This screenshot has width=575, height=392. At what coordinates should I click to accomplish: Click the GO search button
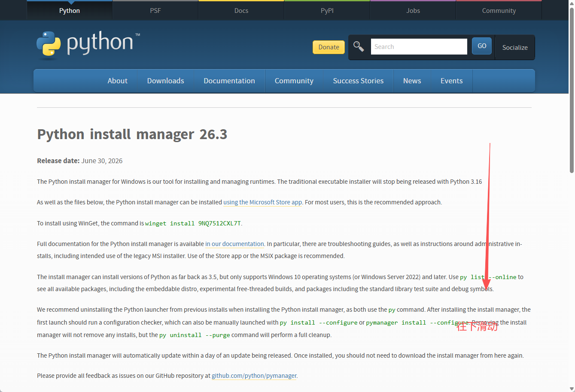click(482, 46)
